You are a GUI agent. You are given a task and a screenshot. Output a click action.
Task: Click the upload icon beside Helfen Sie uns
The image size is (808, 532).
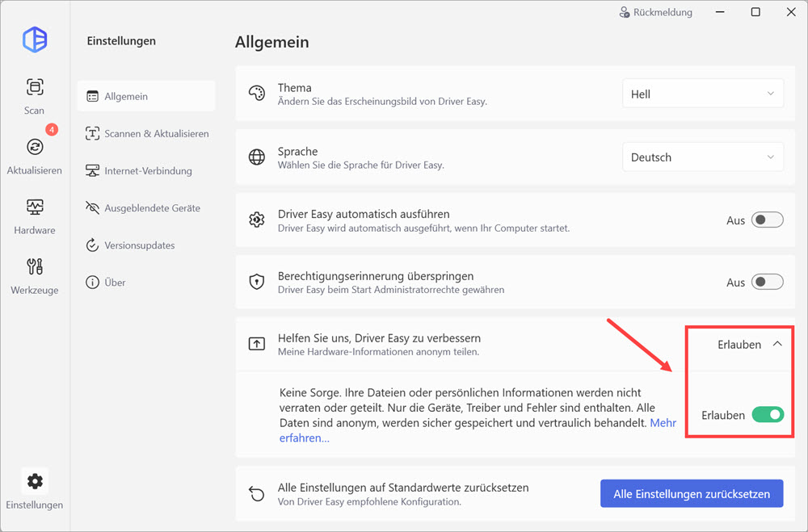(257, 344)
